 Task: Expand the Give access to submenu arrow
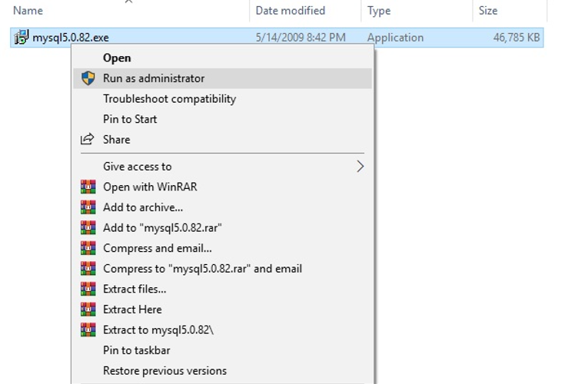pyautogui.click(x=360, y=167)
